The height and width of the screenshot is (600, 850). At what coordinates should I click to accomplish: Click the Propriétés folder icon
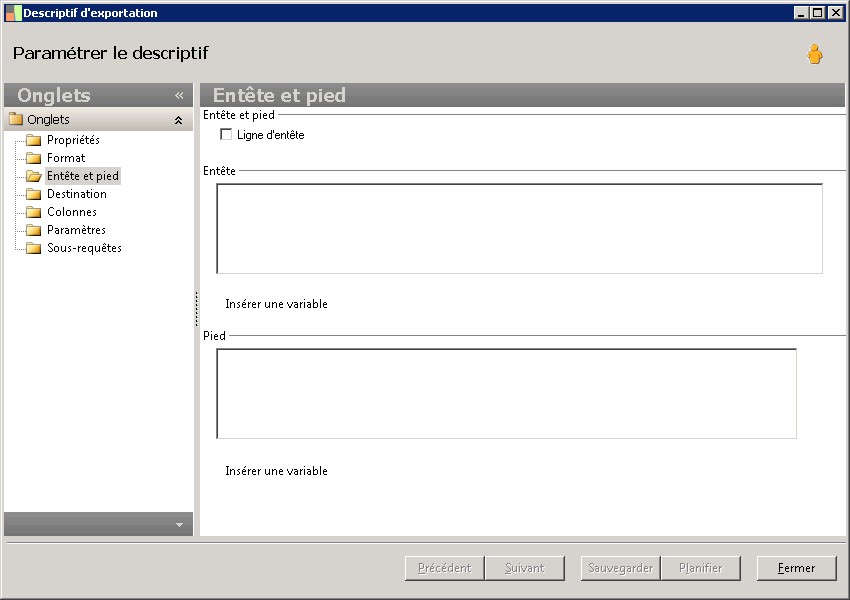[34, 140]
